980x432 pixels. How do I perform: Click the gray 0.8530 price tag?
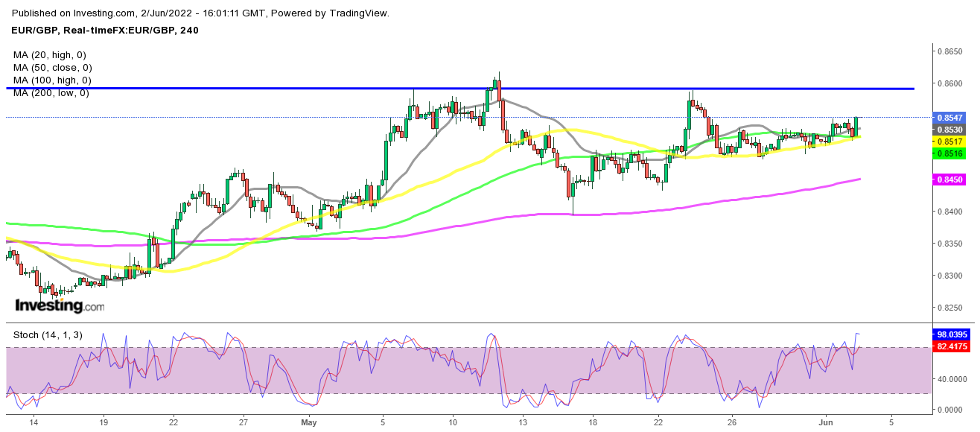point(949,130)
